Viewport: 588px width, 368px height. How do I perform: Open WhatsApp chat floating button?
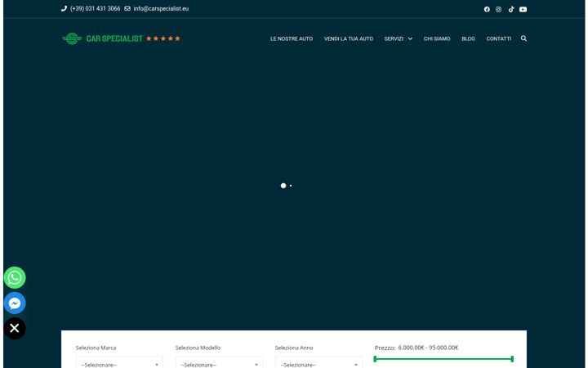(15, 277)
